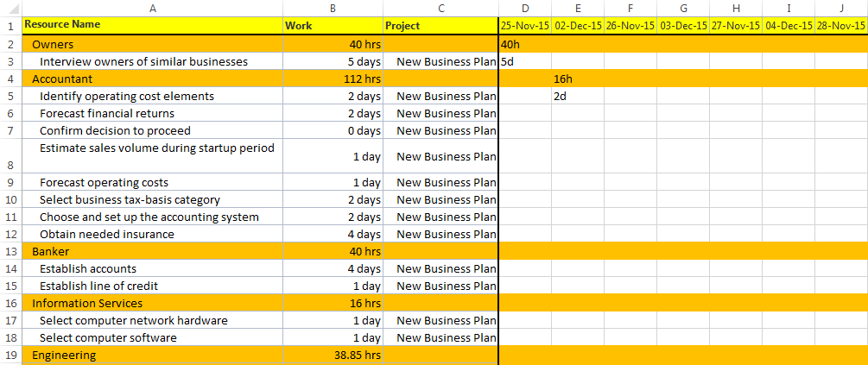Click the Work header cell
Screen dimensions: 868x365
coord(333,25)
